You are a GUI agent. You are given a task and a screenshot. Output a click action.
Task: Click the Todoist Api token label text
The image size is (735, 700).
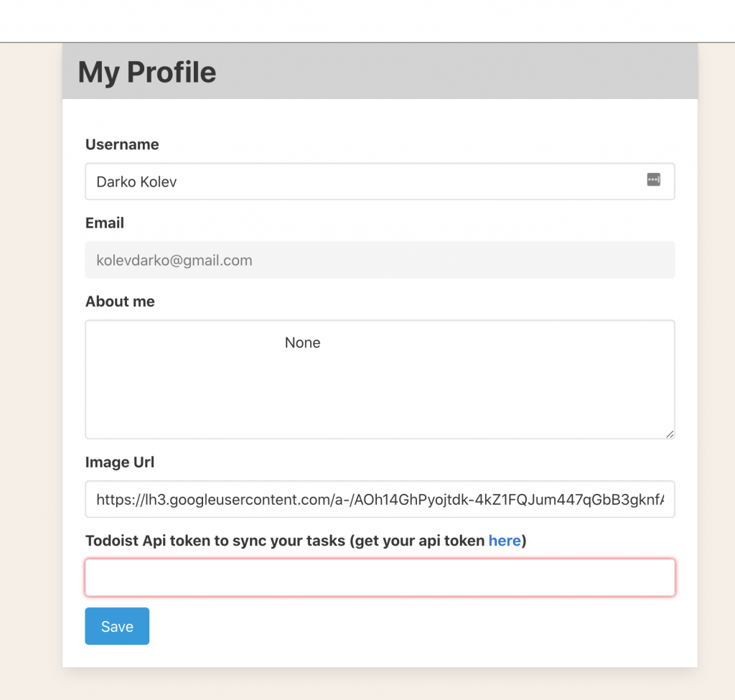(x=306, y=541)
